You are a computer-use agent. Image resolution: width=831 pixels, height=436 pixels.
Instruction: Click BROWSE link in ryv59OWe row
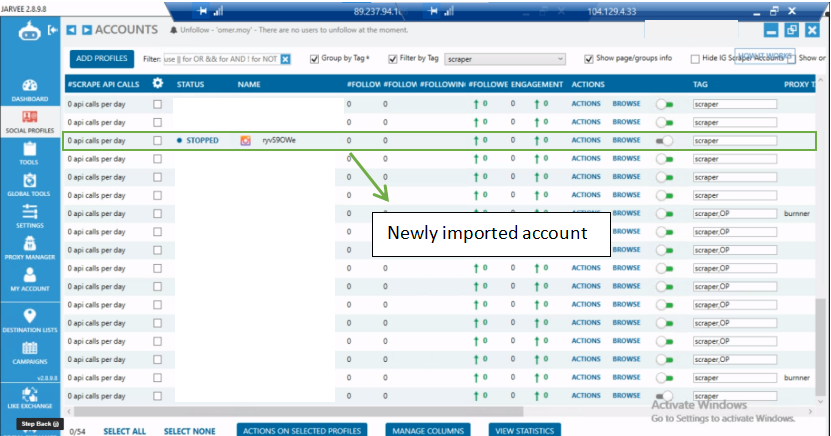click(x=626, y=140)
